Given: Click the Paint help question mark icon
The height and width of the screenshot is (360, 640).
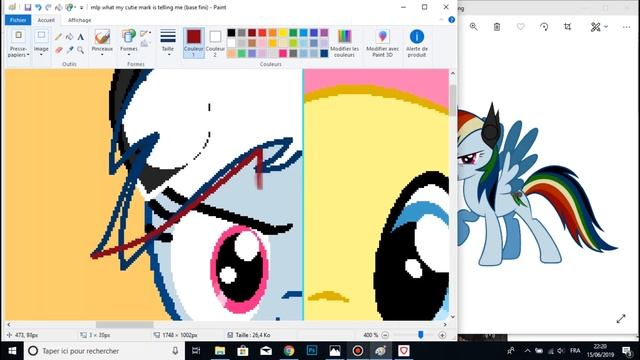Looking at the screenshot, I should pos(451,20).
